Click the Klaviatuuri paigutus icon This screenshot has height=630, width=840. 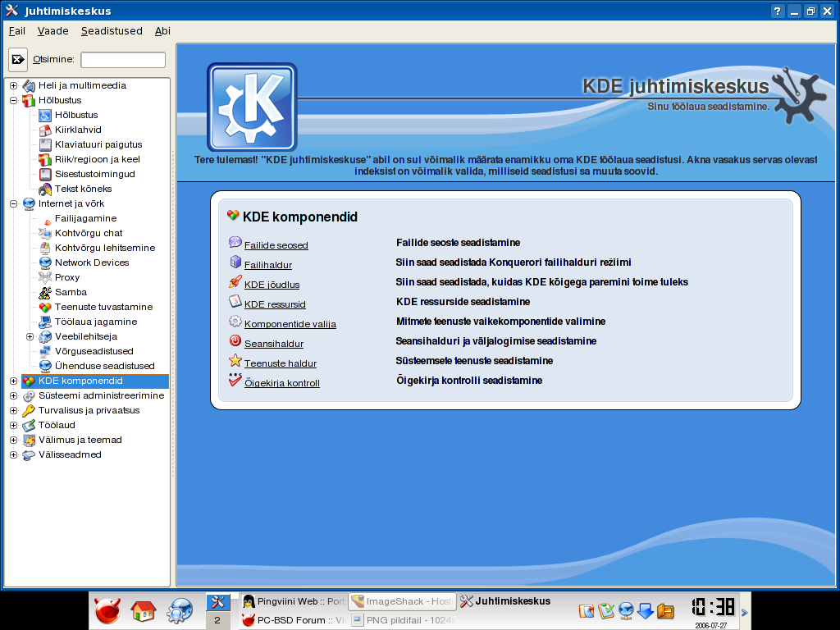[x=46, y=144]
